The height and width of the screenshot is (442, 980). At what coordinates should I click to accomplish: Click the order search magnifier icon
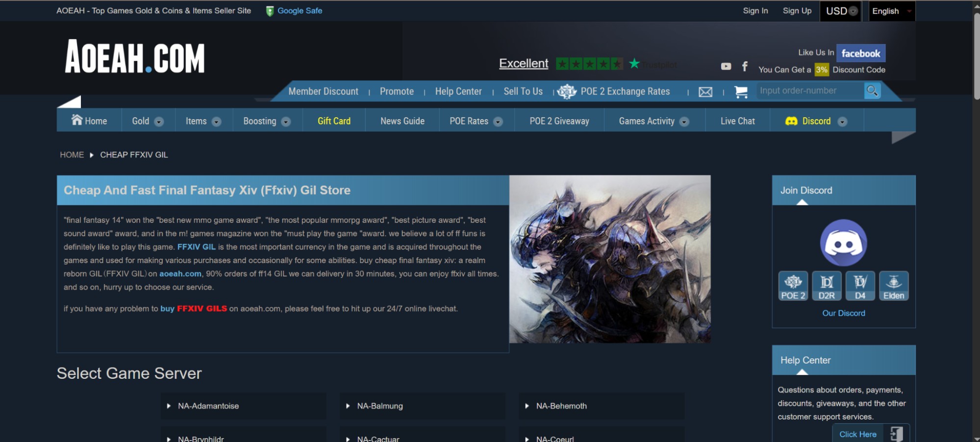click(x=872, y=91)
